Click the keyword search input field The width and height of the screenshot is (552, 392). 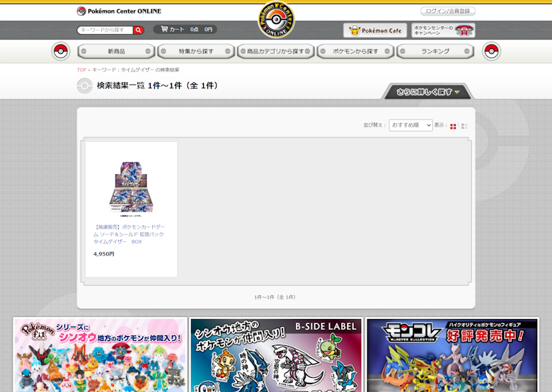coord(105,30)
